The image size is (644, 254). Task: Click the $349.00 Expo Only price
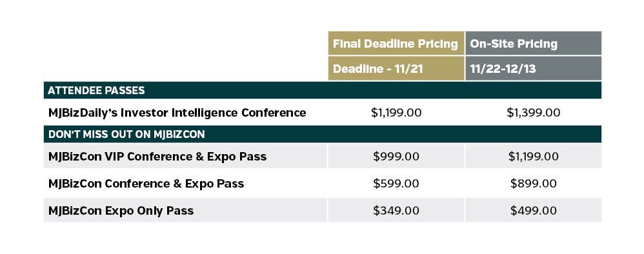(396, 211)
